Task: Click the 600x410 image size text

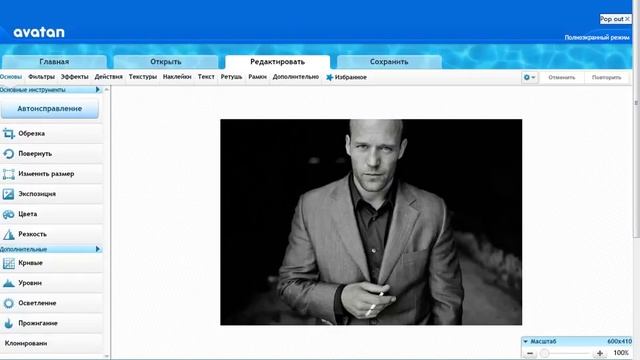Action: point(619,341)
